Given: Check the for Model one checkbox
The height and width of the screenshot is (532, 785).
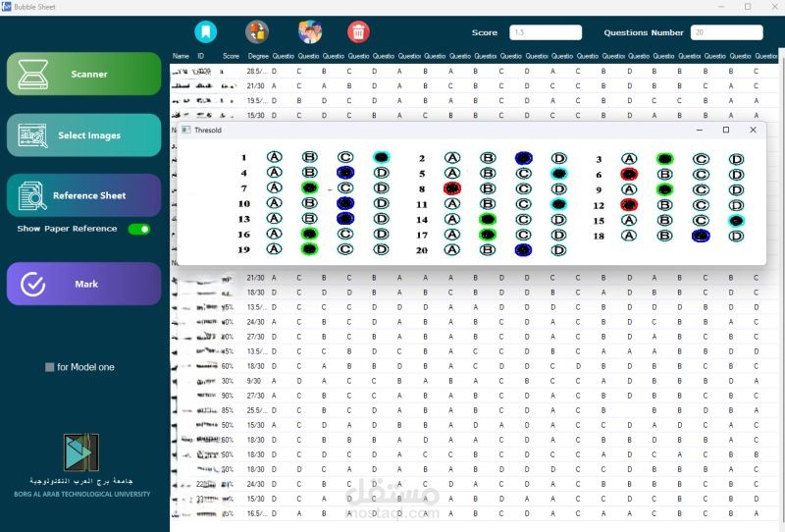Looking at the screenshot, I should 50,367.
